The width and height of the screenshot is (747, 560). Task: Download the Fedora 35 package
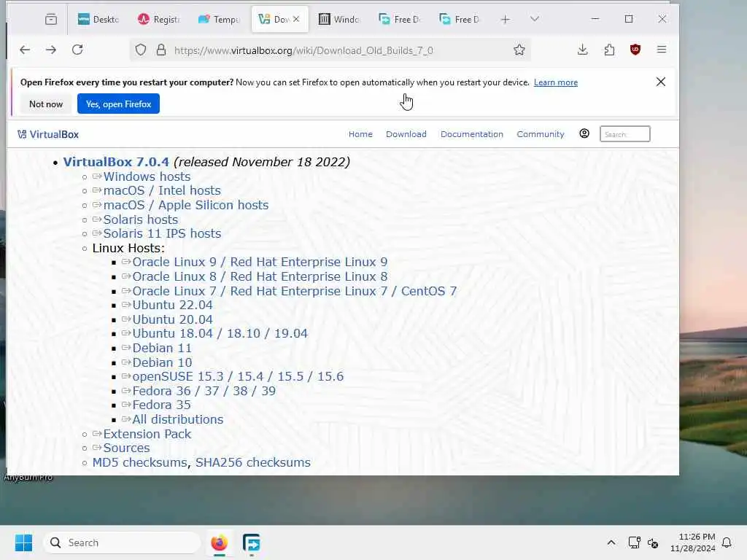[161, 405]
